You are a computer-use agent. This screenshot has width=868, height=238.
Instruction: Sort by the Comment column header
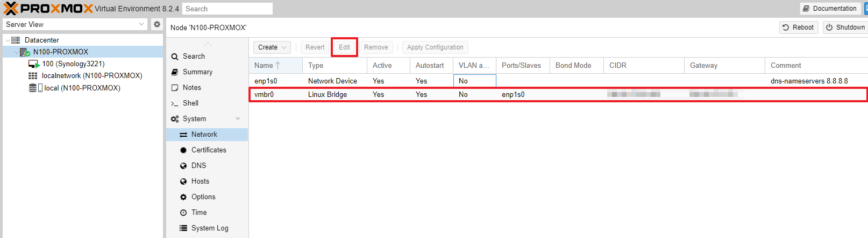(x=816, y=65)
